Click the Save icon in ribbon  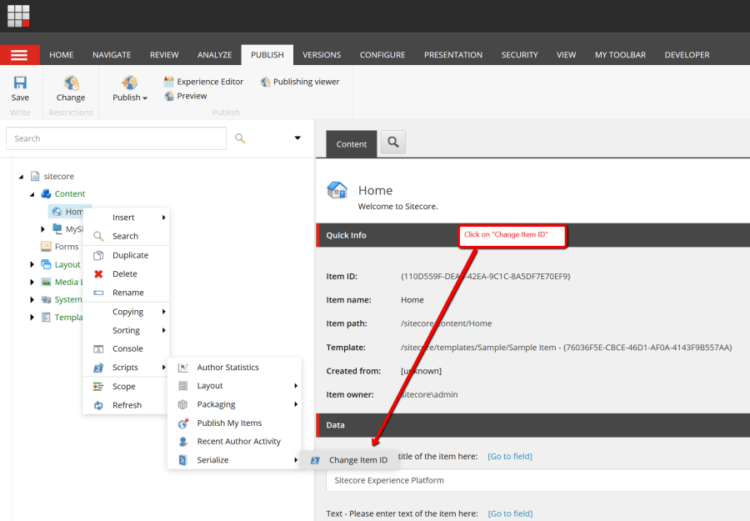pos(20,84)
